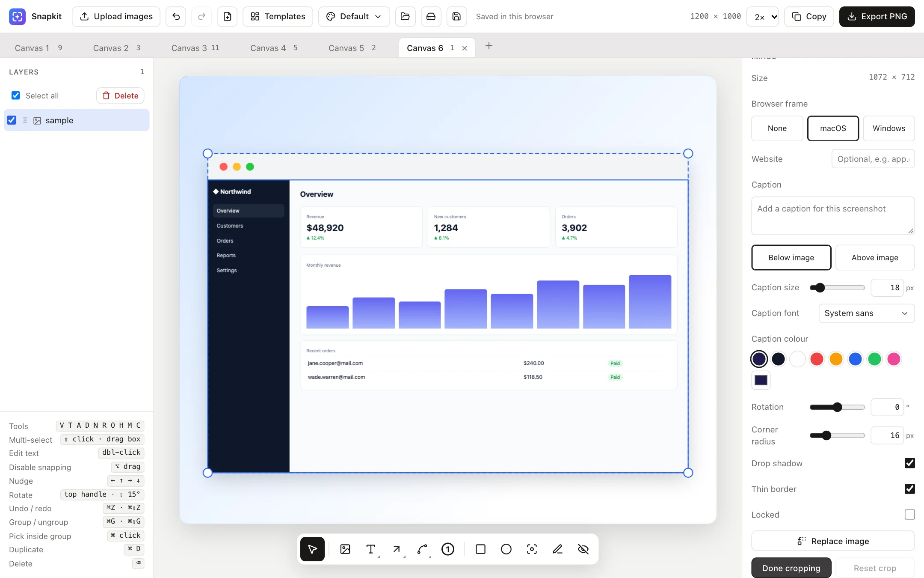Select the redact hide tool
The image size is (924, 578).
coord(583,549)
